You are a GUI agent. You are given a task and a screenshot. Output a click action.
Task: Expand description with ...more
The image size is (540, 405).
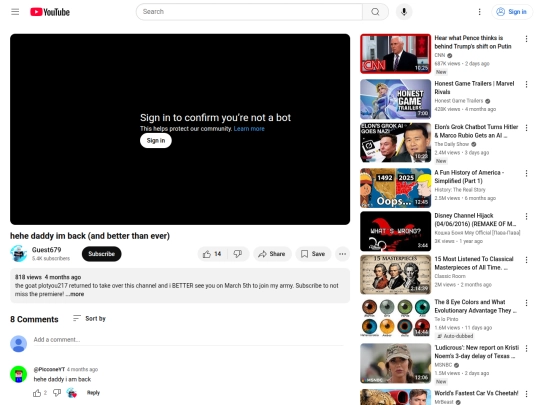(75, 294)
